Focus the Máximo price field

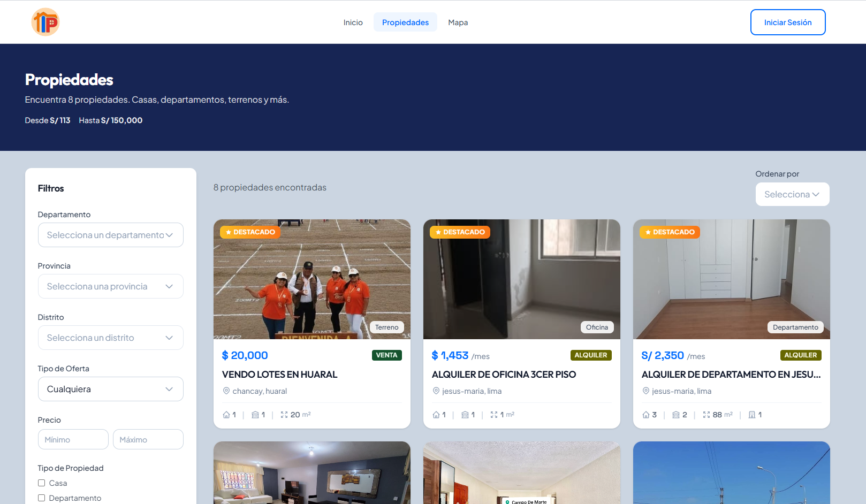point(148,439)
